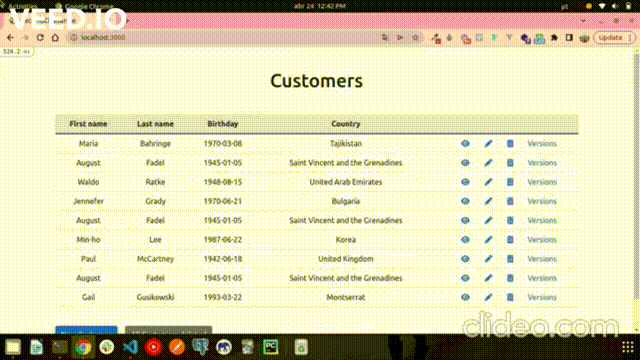The height and width of the screenshot is (360, 640).
Task: Open Versions link for Paul McCartney
Action: [x=542, y=259]
